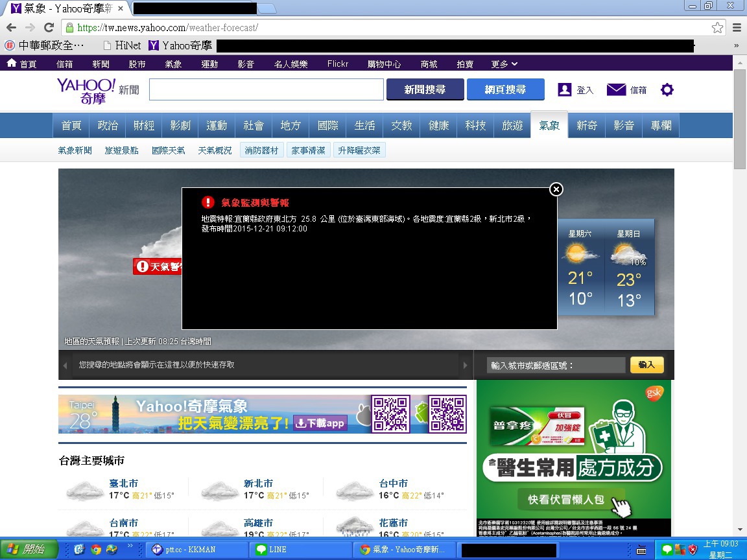
Task: Click the green LINE tray icon
Action: 667,550
